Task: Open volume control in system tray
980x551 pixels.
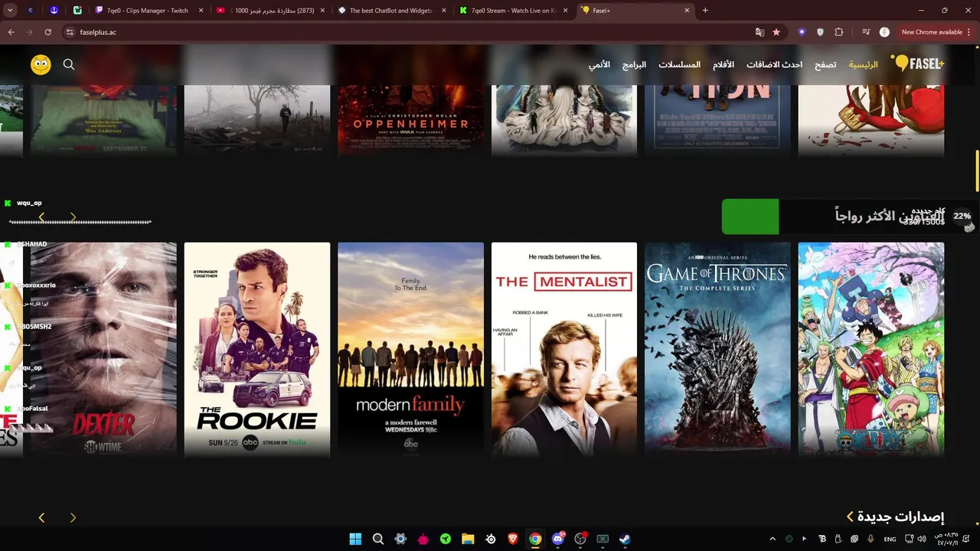Action: [x=921, y=539]
